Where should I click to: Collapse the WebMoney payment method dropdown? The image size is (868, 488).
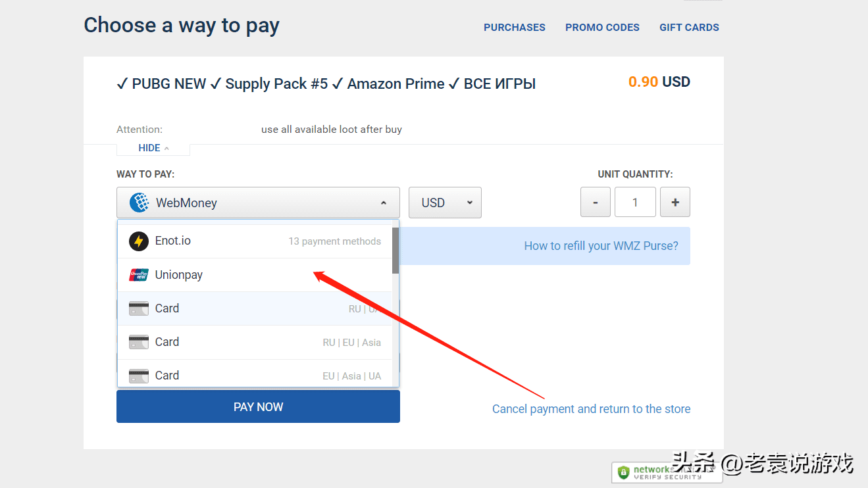point(258,203)
